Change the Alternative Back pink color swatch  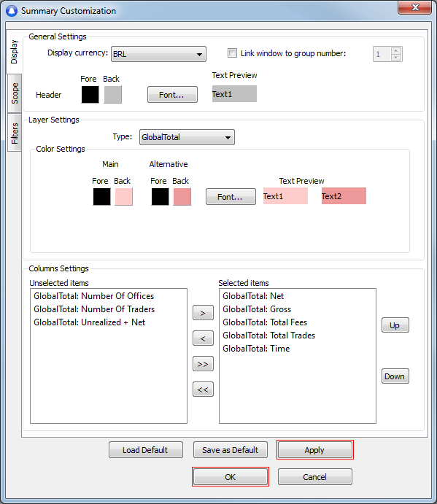[x=182, y=197]
